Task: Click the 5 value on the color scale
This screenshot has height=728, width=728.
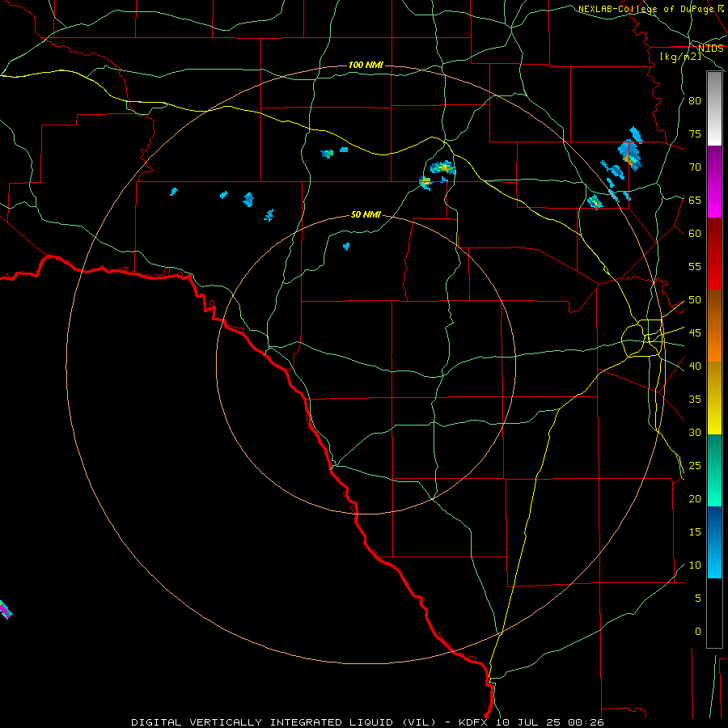Action: tap(698, 598)
